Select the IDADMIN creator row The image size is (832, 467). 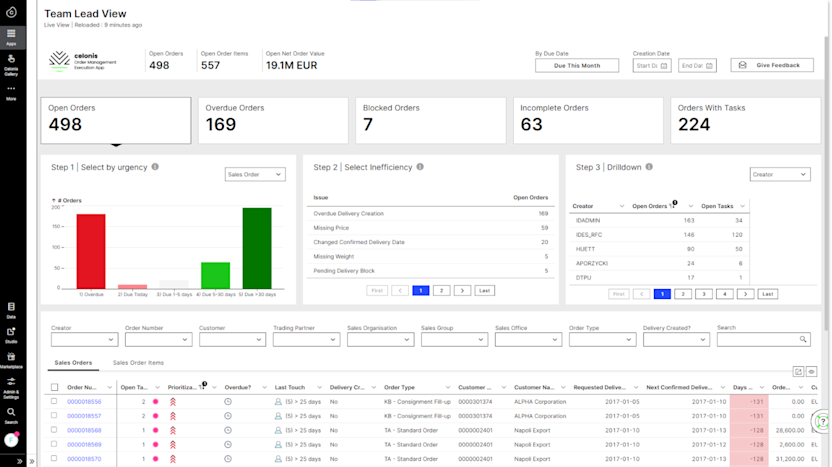[659, 220]
